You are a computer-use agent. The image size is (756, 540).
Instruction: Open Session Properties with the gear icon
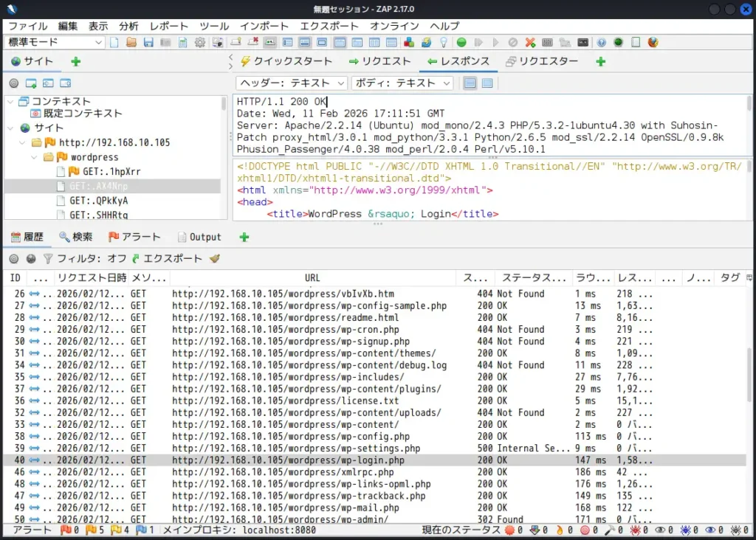[199, 42]
